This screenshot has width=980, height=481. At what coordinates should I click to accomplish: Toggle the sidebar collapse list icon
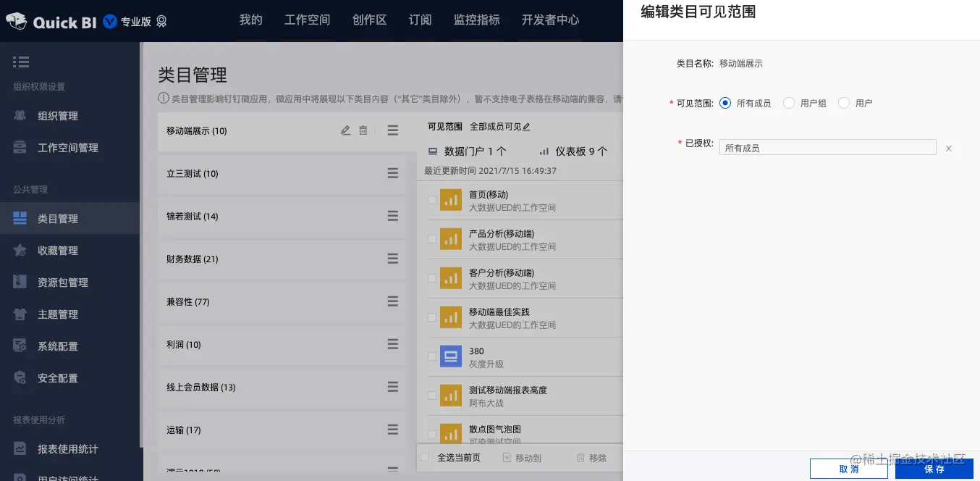[x=21, y=62]
